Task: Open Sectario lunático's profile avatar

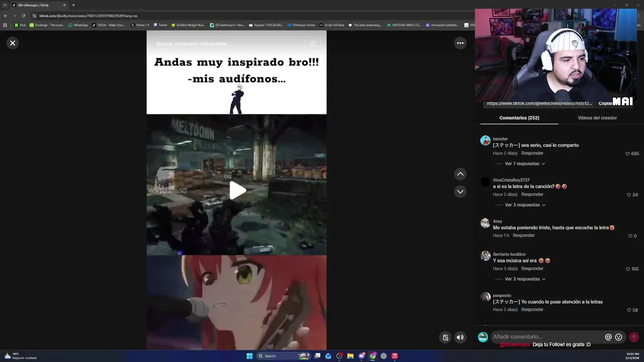Action: pyautogui.click(x=485, y=256)
